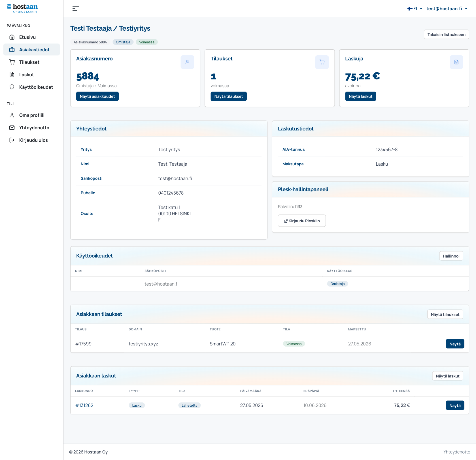Click the Omistaja badge under the title
This screenshot has width=476, height=460.
(123, 42)
